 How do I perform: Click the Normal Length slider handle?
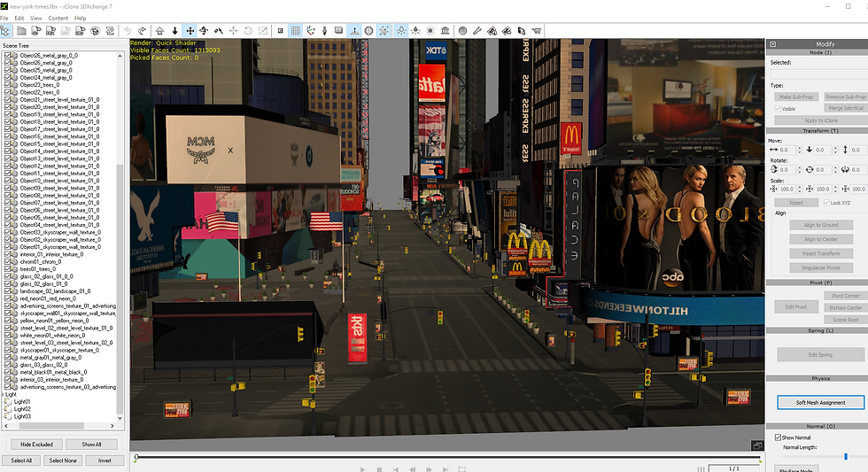845,457
